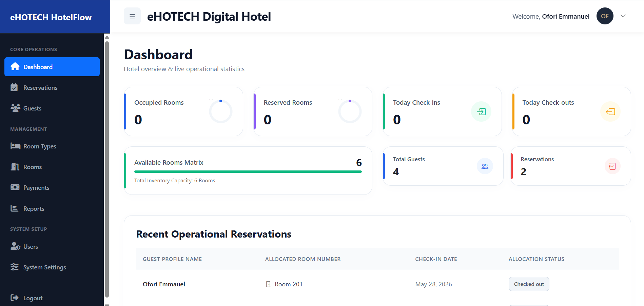Click the Guests people icon

15,108
